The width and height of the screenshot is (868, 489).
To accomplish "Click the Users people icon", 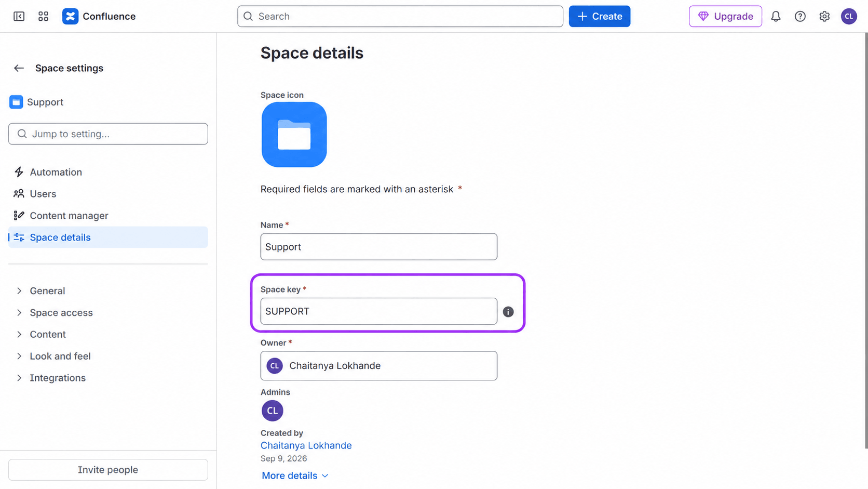I will tap(19, 194).
